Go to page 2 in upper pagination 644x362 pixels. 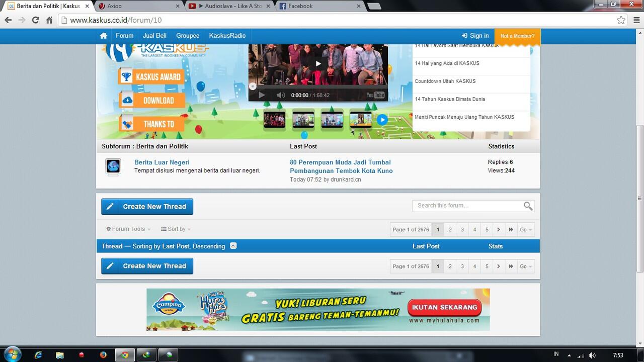(450, 230)
